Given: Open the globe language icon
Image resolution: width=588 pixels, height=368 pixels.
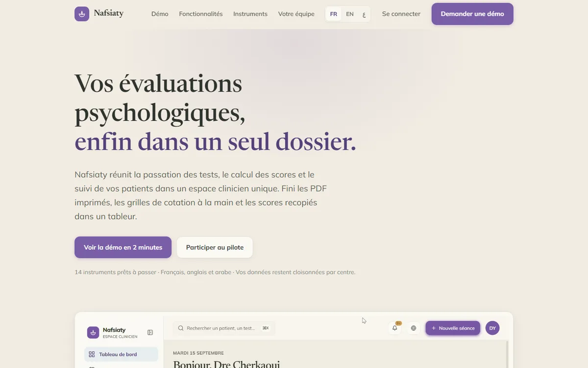Looking at the screenshot, I should [414, 328].
